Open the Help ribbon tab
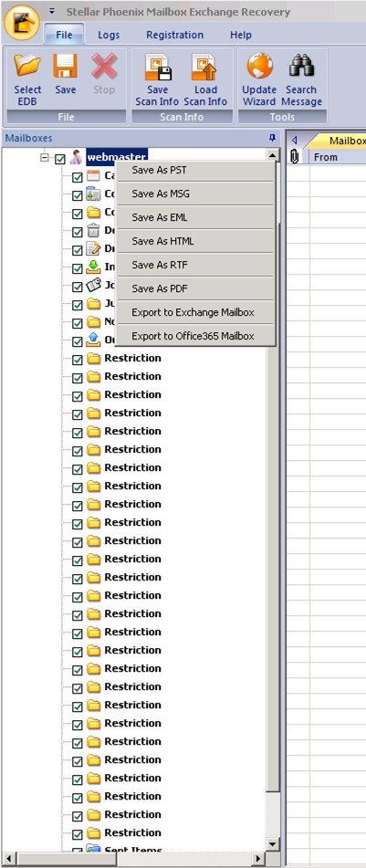The image size is (366, 868). click(241, 35)
